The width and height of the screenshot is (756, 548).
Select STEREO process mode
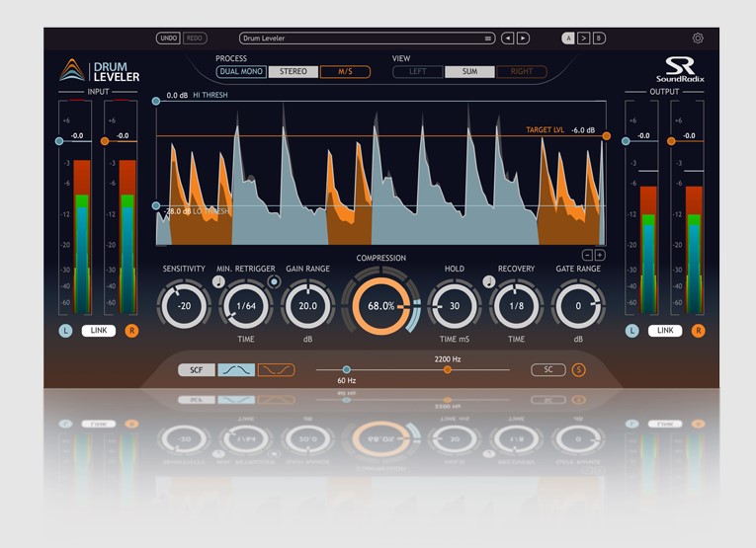[x=294, y=72]
